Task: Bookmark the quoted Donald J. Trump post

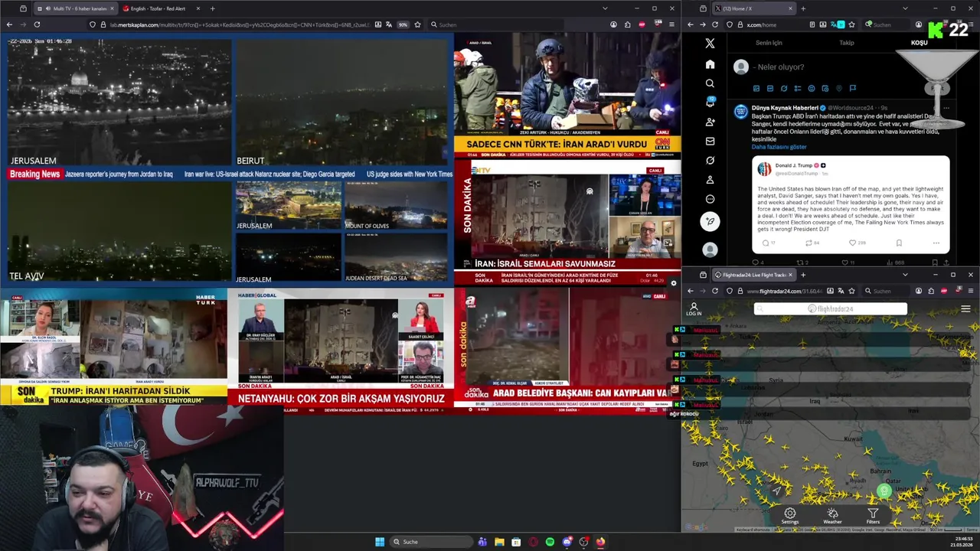Action: pyautogui.click(x=899, y=243)
